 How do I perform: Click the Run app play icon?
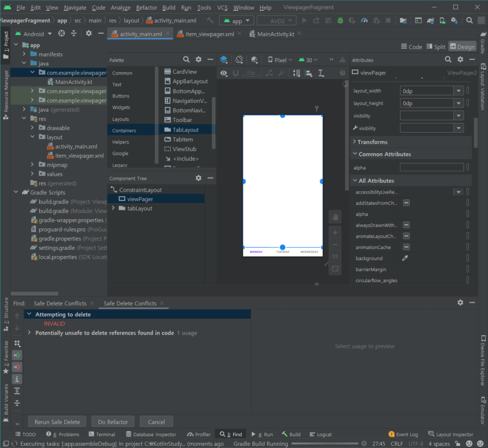[x=304, y=21]
